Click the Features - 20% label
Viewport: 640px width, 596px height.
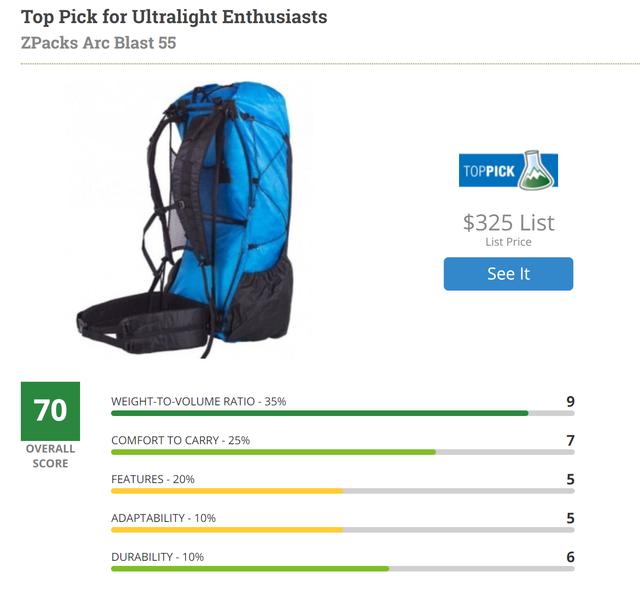pos(152,479)
